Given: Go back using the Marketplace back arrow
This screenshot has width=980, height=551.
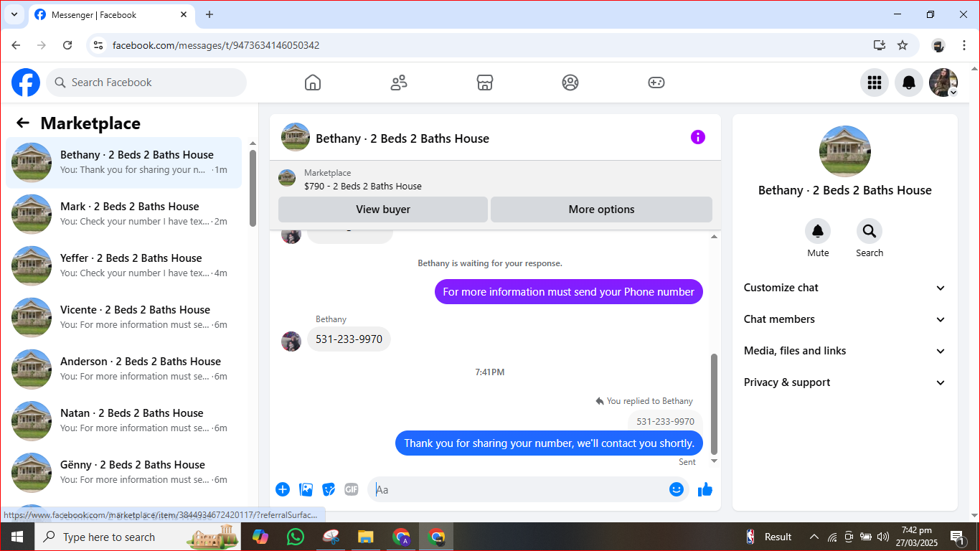Looking at the screenshot, I should (x=23, y=123).
